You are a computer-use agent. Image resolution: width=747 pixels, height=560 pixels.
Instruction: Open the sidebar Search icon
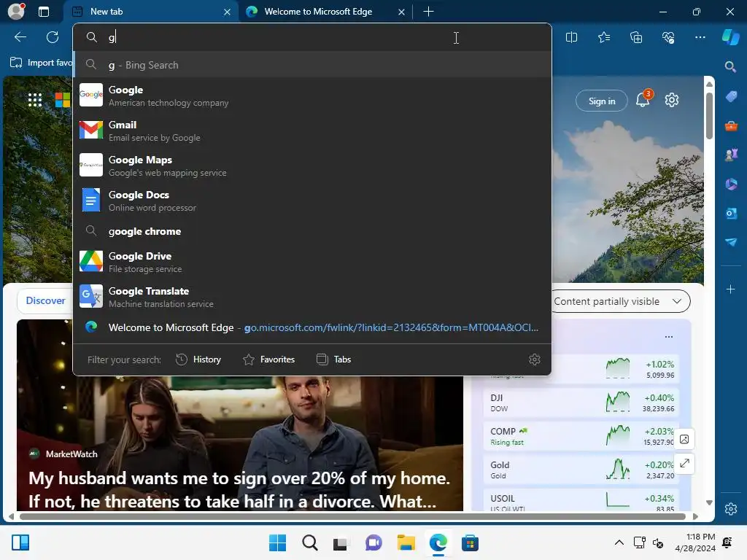pos(730,66)
